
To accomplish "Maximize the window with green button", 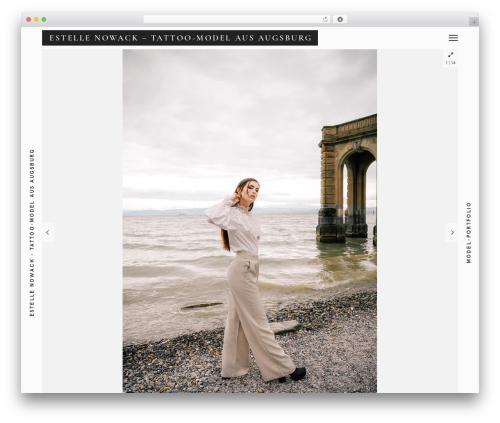I will 44,20.
